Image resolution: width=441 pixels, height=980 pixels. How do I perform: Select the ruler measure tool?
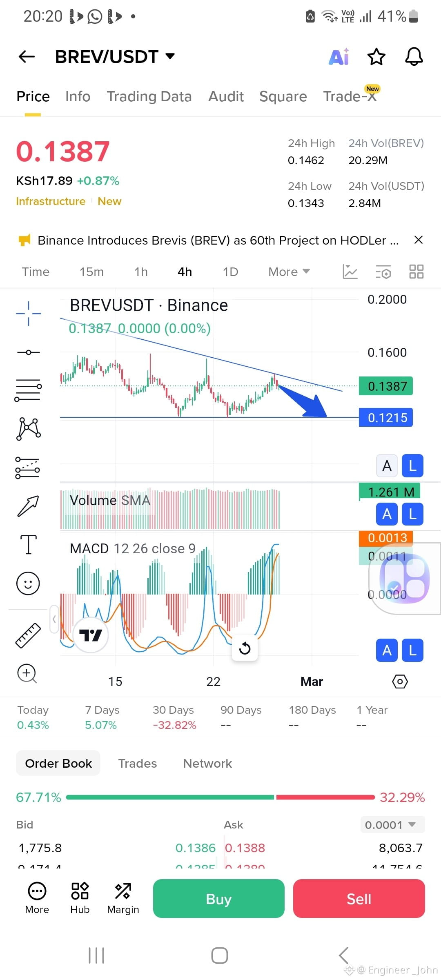tap(28, 635)
